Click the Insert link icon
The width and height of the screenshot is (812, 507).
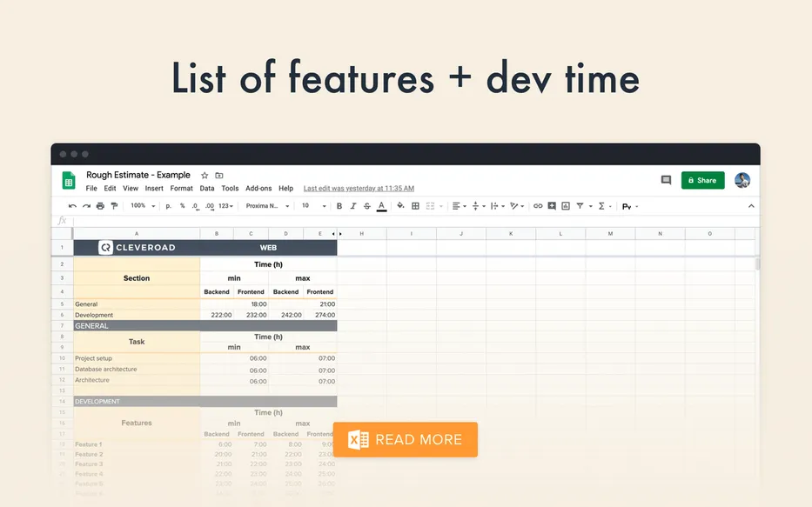538,206
